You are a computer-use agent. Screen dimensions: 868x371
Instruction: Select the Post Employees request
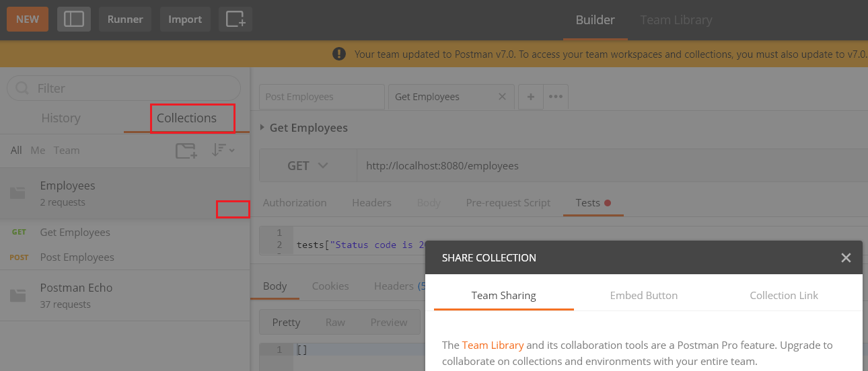click(x=124, y=257)
